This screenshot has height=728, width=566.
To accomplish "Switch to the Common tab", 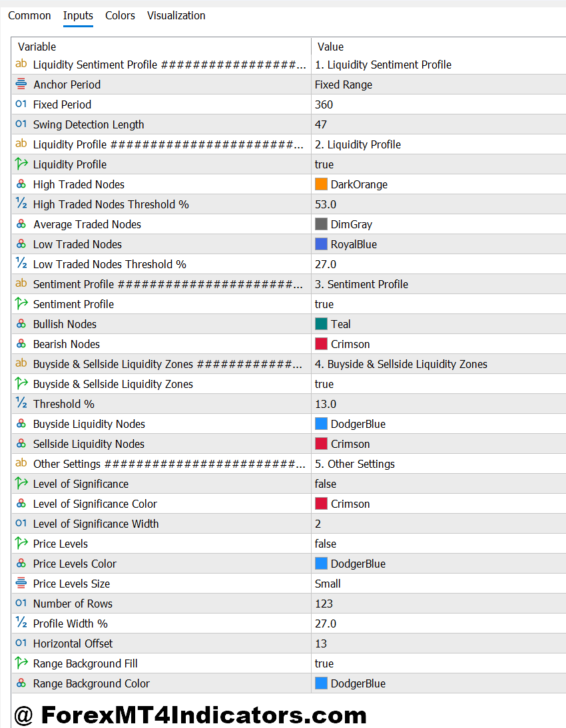I will click(x=29, y=16).
